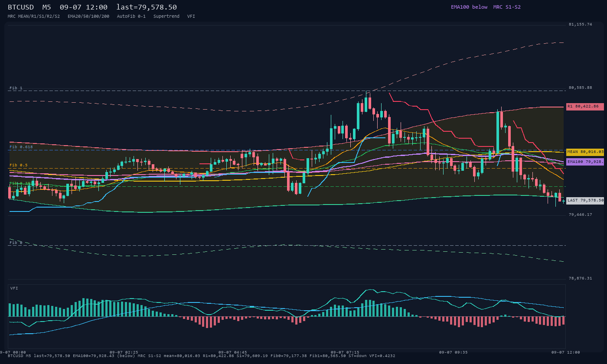Click the 'Fib 0.618' level label
The height and width of the screenshot is (364, 607).
pos(21,147)
